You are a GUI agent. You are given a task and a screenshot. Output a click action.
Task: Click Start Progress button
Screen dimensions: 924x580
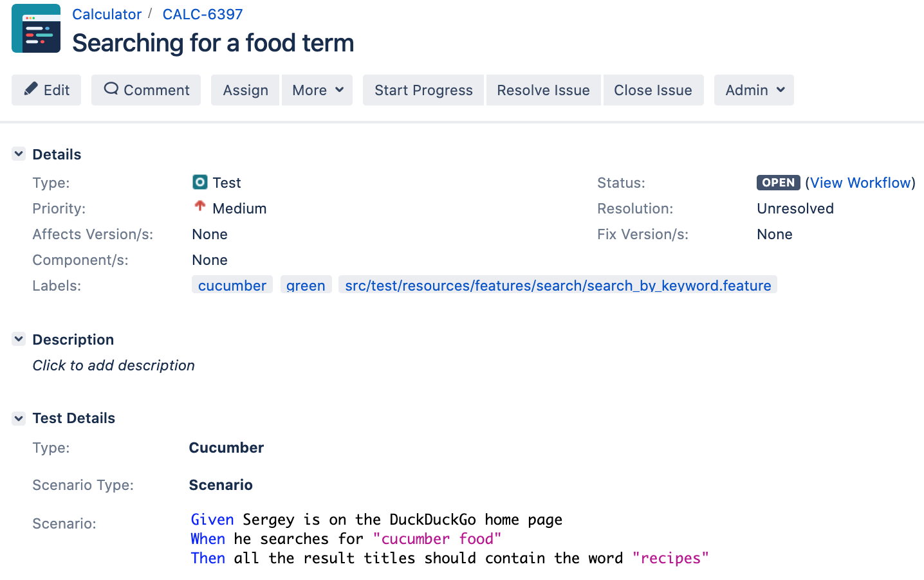tap(423, 90)
